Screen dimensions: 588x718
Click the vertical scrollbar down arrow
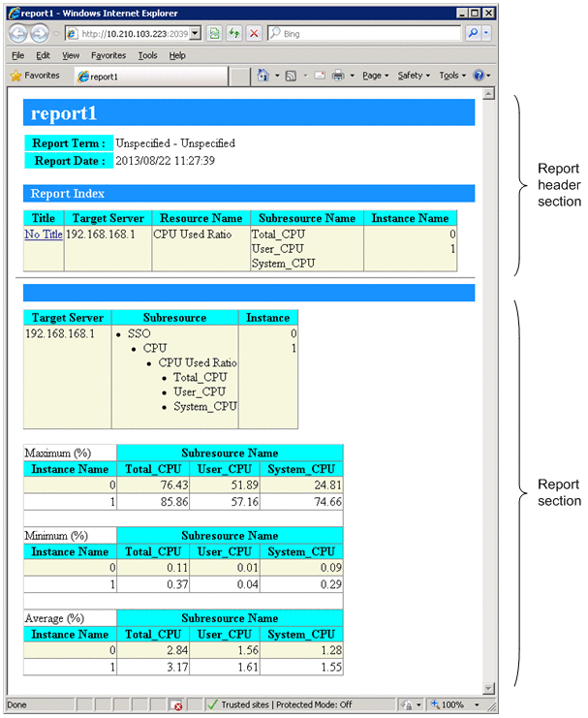click(488, 688)
